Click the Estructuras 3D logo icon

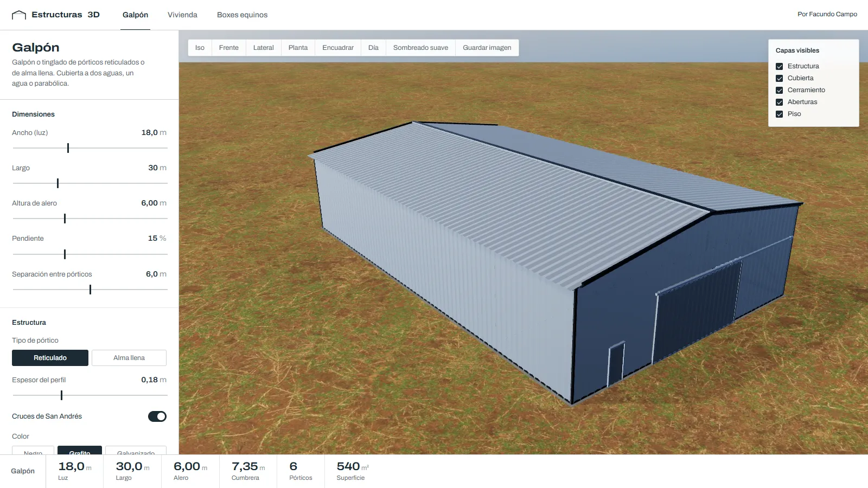coord(19,15)
